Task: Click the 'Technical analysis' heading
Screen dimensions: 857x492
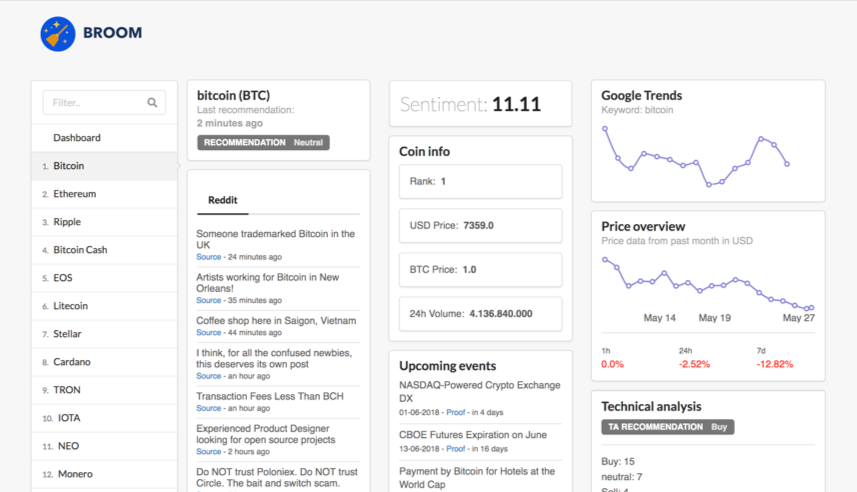Action: [651, 406]
